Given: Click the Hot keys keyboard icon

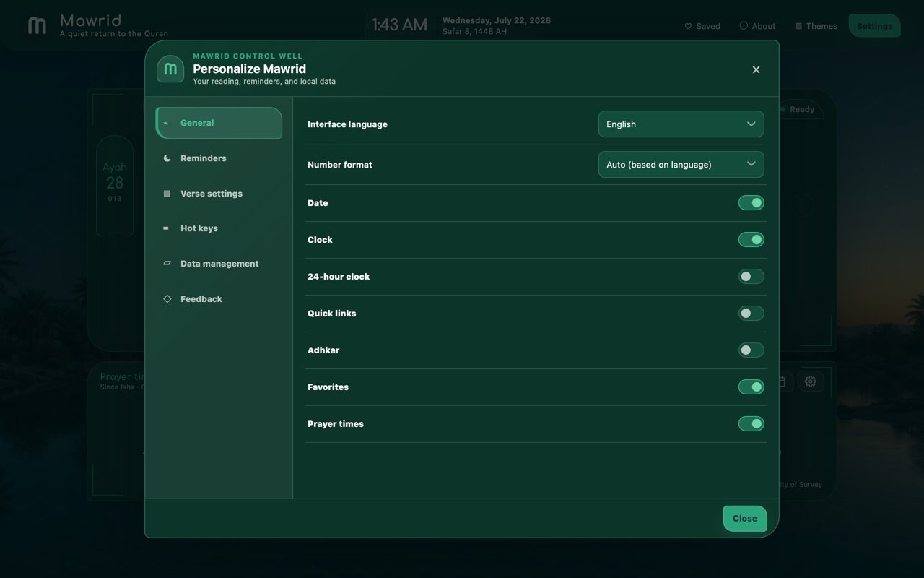Looking at the screenshot, I should (x=166, y=228).
